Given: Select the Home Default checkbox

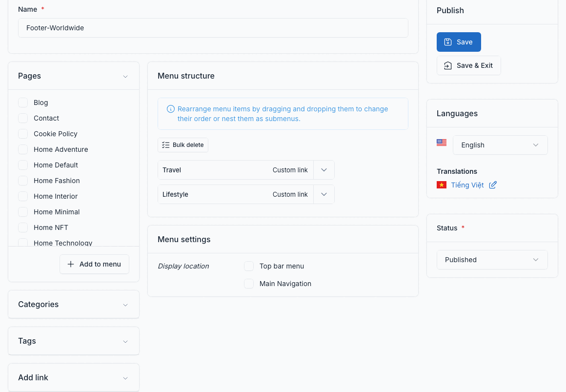Looking at the screenshot, I should tap(23, 165).
